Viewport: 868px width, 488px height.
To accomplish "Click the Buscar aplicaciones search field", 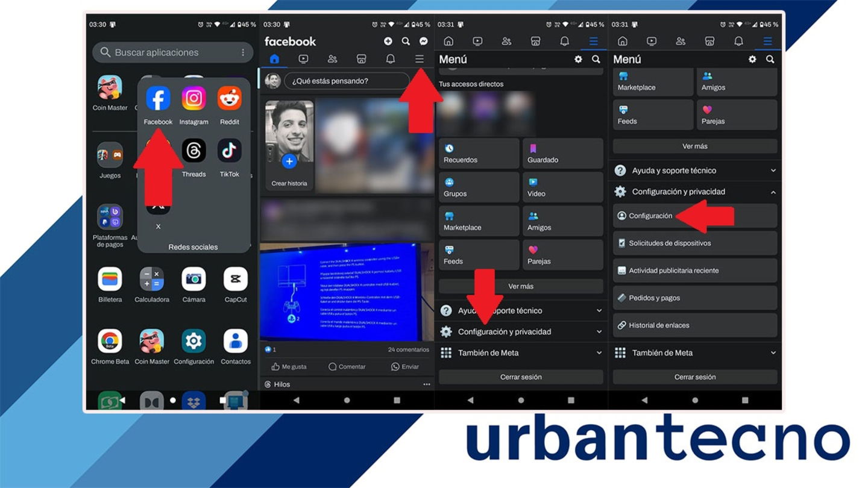I will (x=172, y=52).
